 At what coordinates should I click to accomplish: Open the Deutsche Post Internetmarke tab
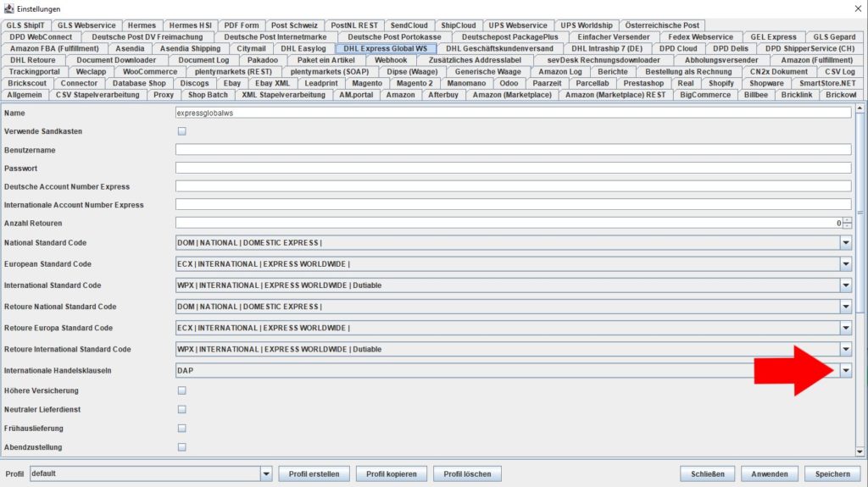tap(275, 37)
